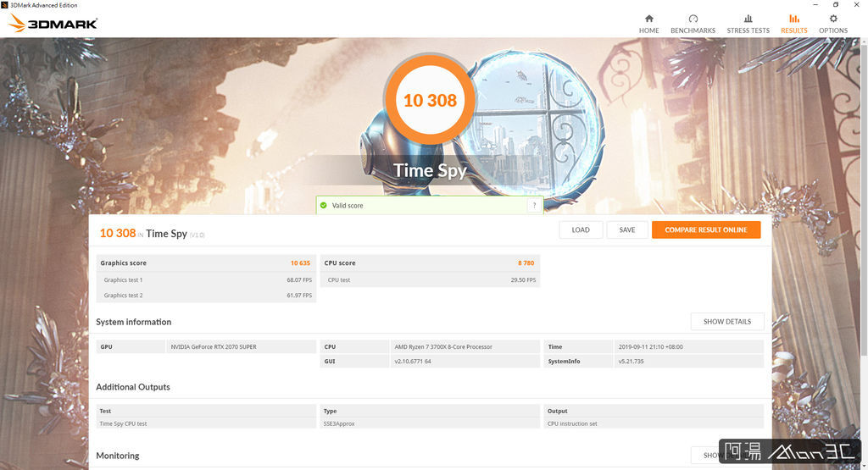Click the 3DMark logo
868x470 pixels.
[x=53, y=23]
